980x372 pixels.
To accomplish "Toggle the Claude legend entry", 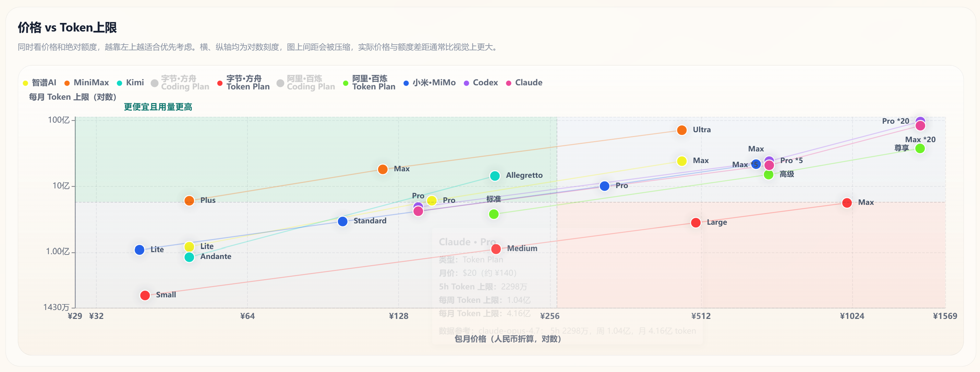I will [524, 83].
